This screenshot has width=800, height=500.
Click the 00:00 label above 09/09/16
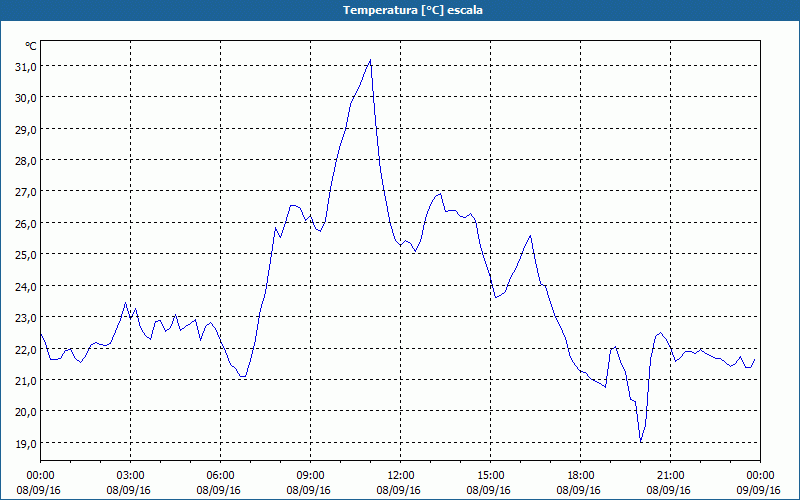point(760,476)
